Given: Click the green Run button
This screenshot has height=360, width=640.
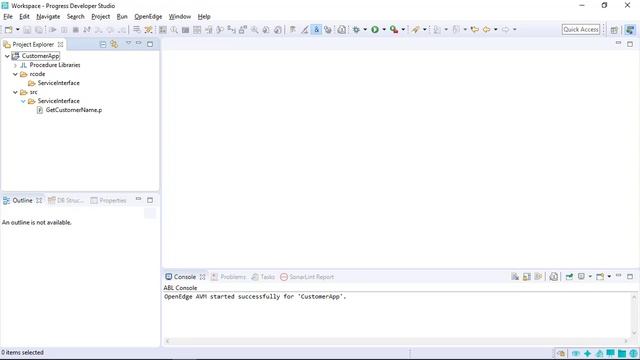Looking at the screenshot, I should [375, 30].
